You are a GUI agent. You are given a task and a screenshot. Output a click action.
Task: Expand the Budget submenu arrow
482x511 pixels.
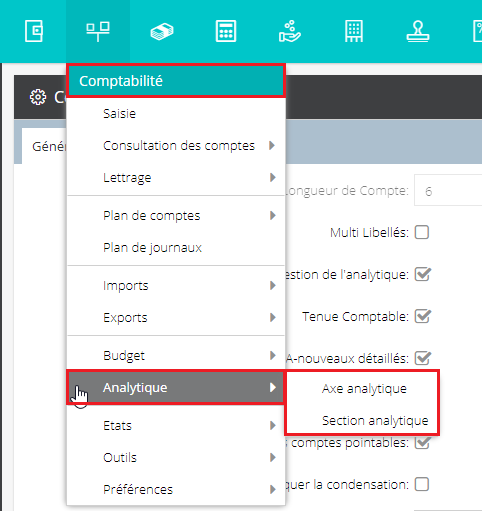tap(272, 355)
